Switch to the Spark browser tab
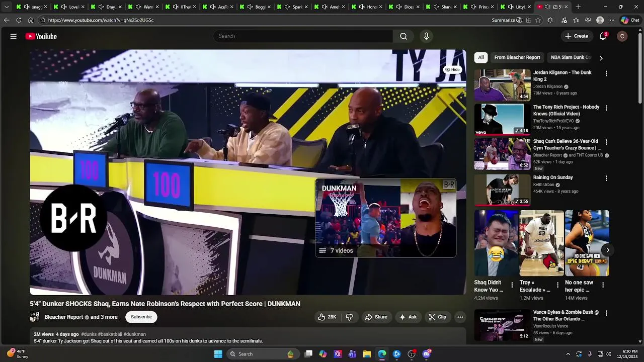 coord(293,7)
